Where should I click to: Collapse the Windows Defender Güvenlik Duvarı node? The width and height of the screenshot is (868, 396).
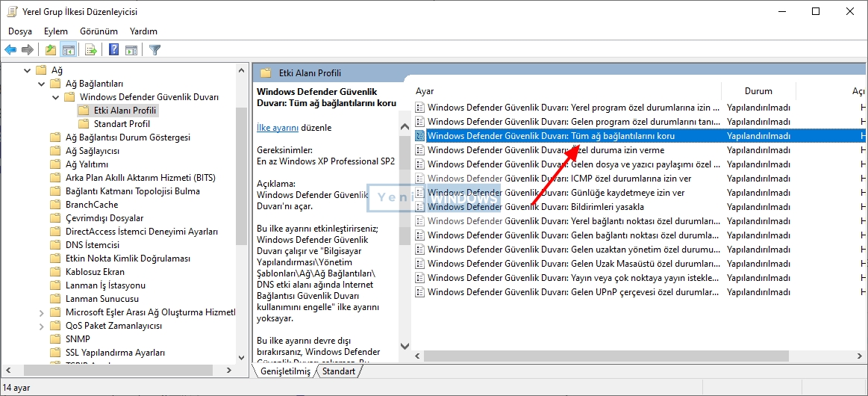coord(55,97)
